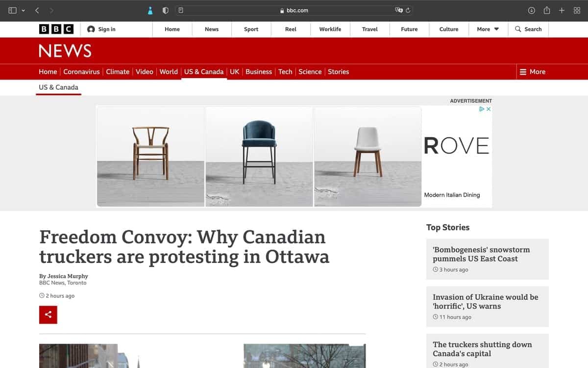
Task: Click the red article share button
Action: (x=48, y=315)
